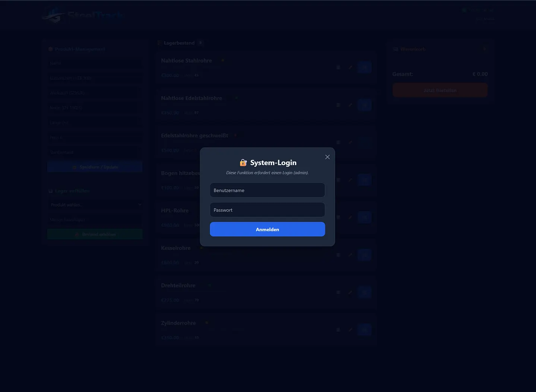Open the Produkt wählen dropdown
Viewport: 536px width, 392px height.
[x=95, y=205]
